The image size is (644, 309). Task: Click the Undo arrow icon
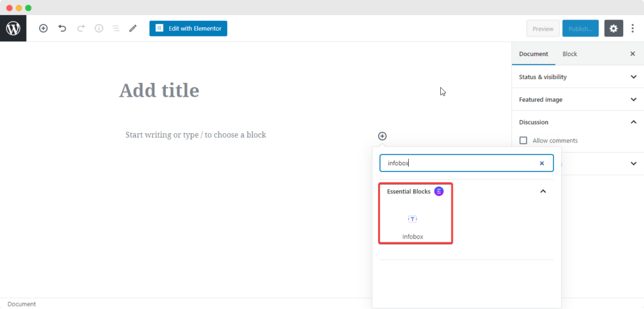pos(62,28)
